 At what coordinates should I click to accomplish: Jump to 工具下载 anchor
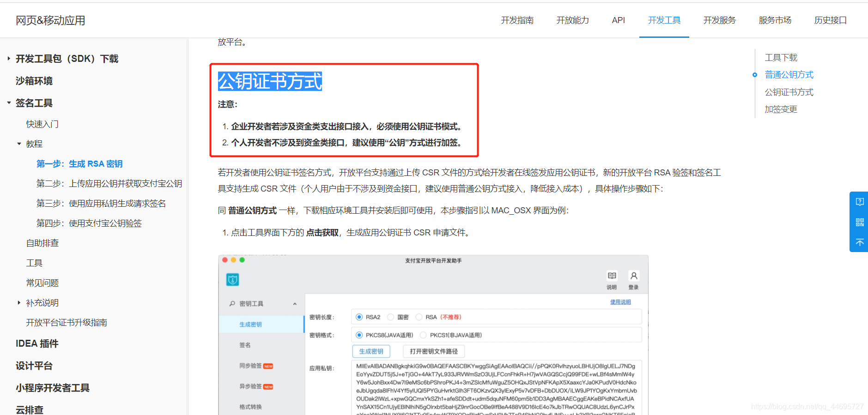tap(781, 57)
